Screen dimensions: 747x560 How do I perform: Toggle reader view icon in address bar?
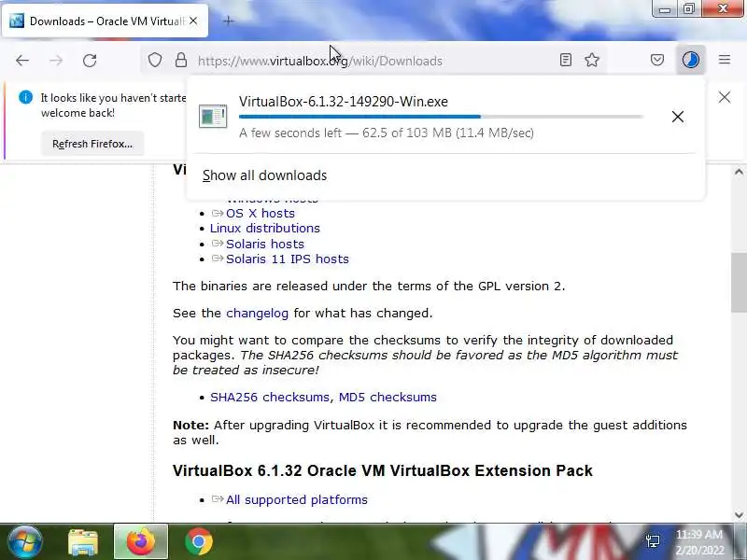coord(566,60)
